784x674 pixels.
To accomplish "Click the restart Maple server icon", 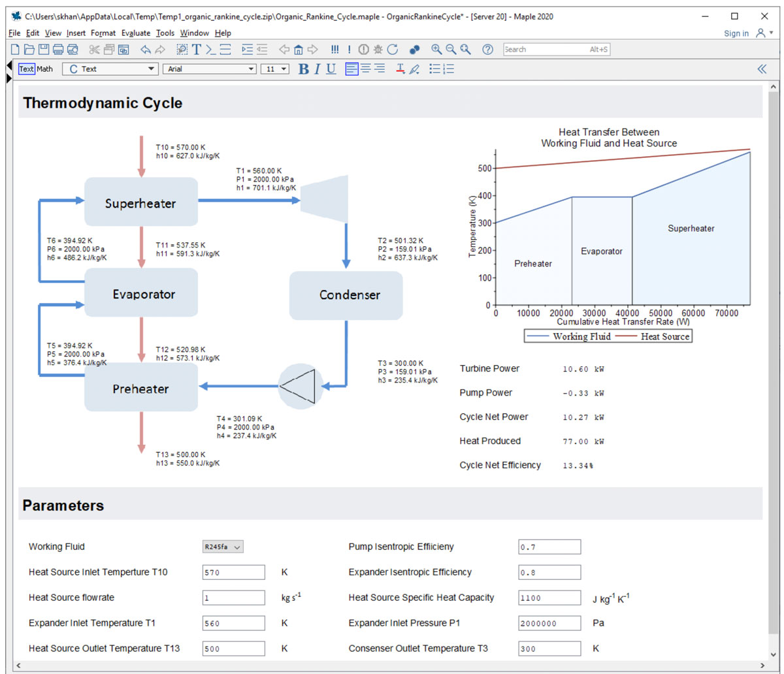I will [x=393, y=50].
